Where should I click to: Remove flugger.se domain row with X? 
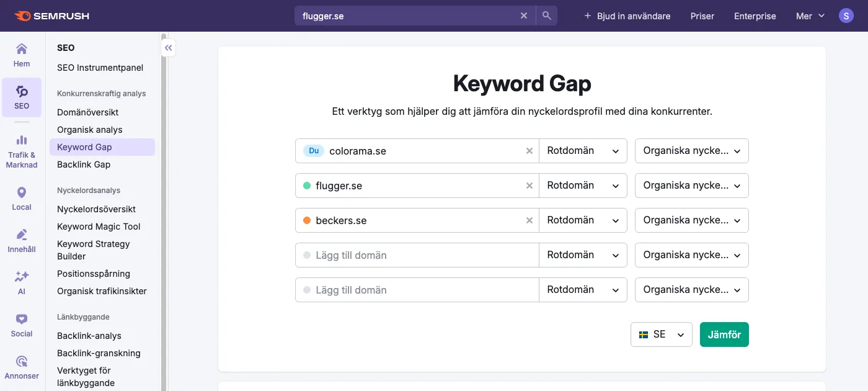point(529,186)
